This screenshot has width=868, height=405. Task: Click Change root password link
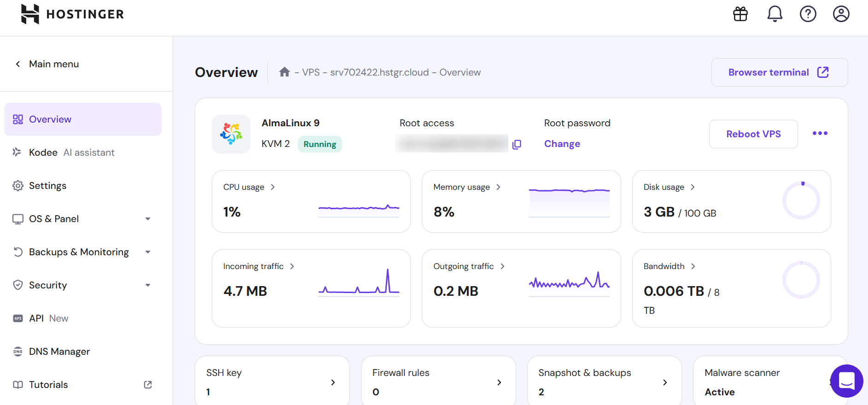point(562,144)
